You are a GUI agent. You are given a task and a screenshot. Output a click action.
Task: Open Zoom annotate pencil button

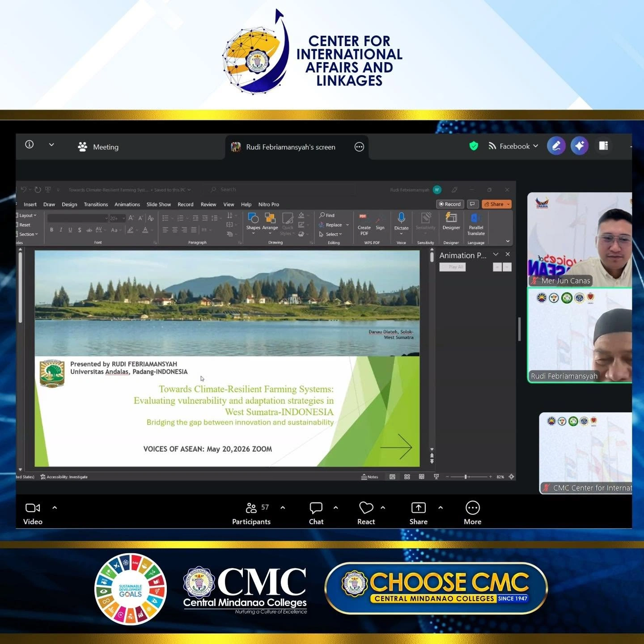[x=556, y=146]
